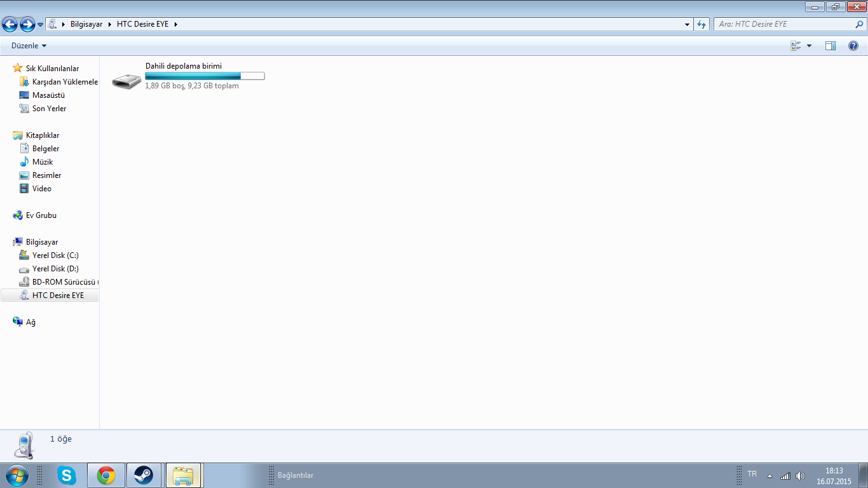The image size is (868, 488).
Task: Select Ev Grubu in the sidebar
Action: click(41, 215)
